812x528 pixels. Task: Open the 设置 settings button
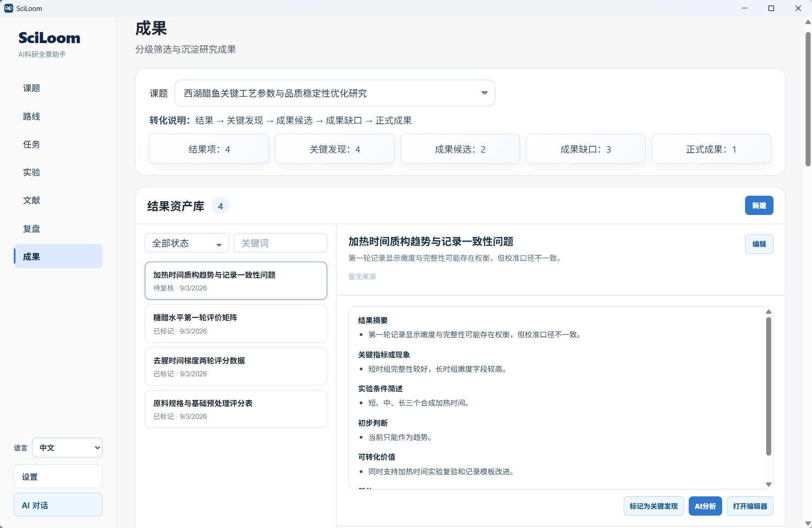[x=58, y=477]
